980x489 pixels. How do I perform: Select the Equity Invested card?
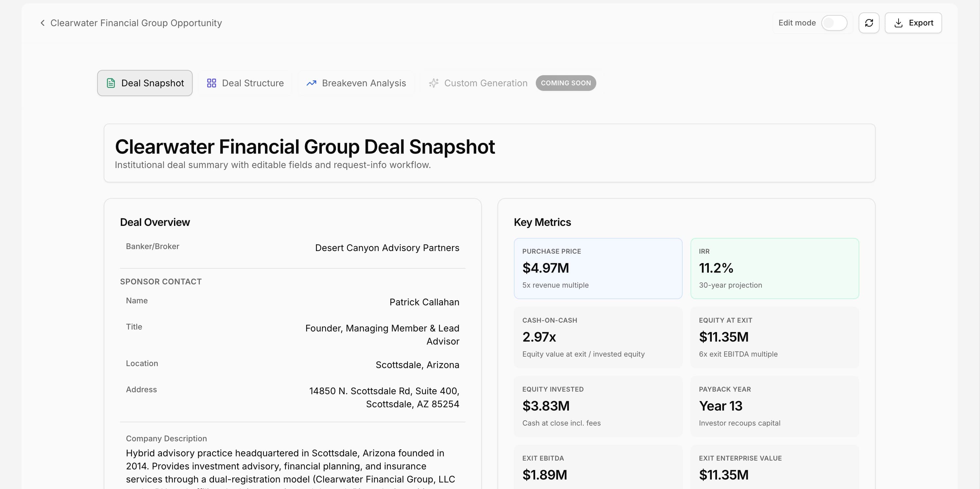(x=598, y=406)
